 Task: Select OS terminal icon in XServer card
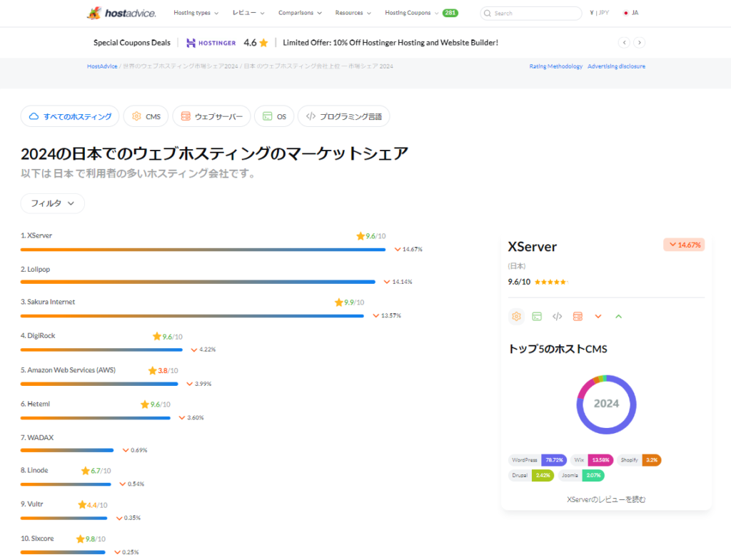point(537,316)
